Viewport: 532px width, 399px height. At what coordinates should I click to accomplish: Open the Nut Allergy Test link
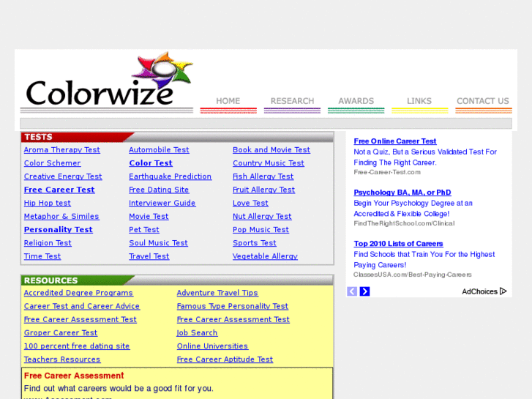coord(262,216)
